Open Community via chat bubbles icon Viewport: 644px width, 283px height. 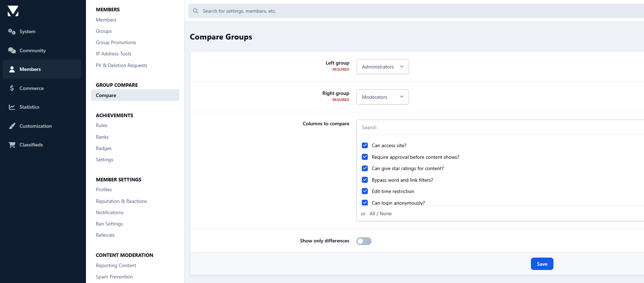tap(12, 50)
